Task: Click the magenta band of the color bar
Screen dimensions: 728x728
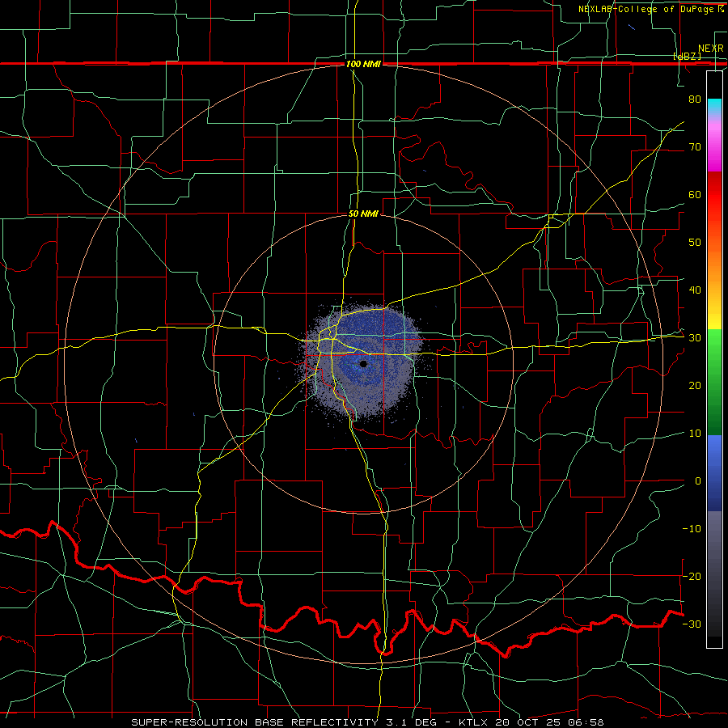Action: click(714, 146)
